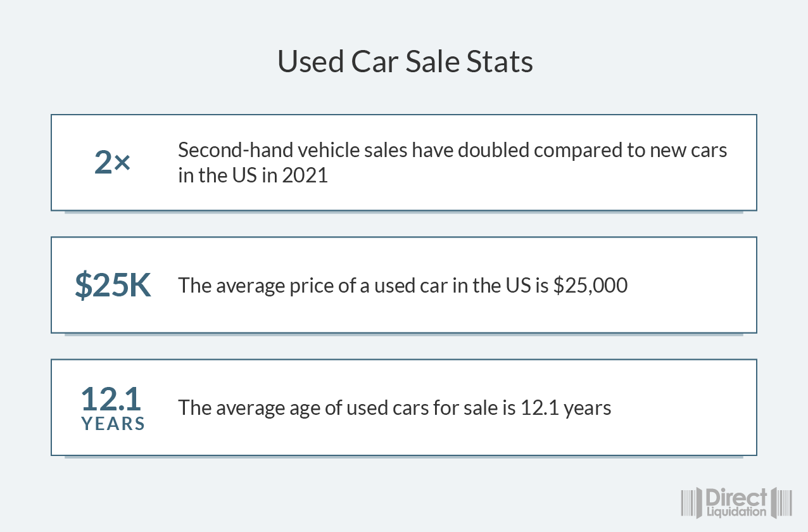This screenshot has height=532, width=808.
Task: Click the large "$25K" stat figure
Action: (113, 286)
